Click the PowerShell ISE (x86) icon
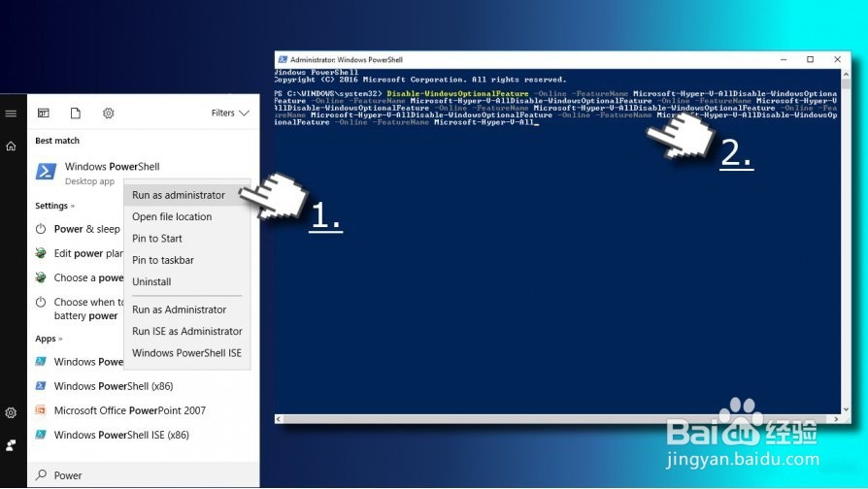 [41, 435]
